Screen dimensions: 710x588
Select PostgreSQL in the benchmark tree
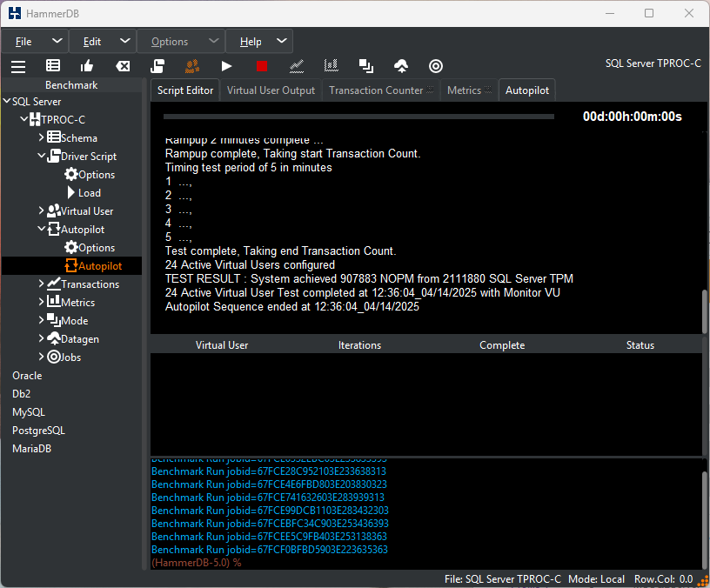click(x=38, y=431)
